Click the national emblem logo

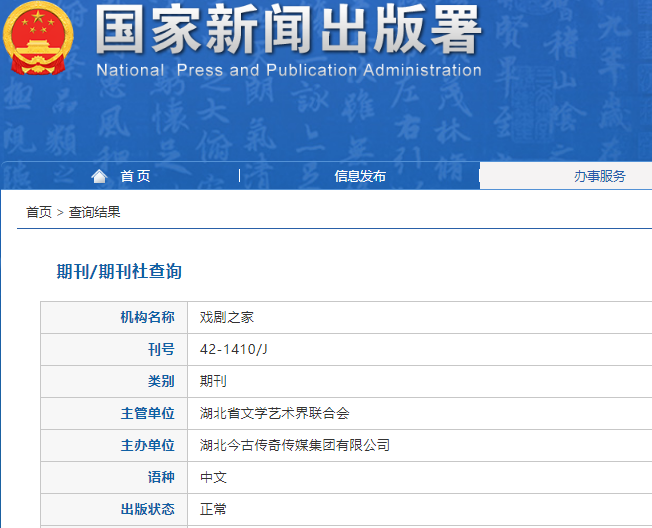tap(38, 38)
